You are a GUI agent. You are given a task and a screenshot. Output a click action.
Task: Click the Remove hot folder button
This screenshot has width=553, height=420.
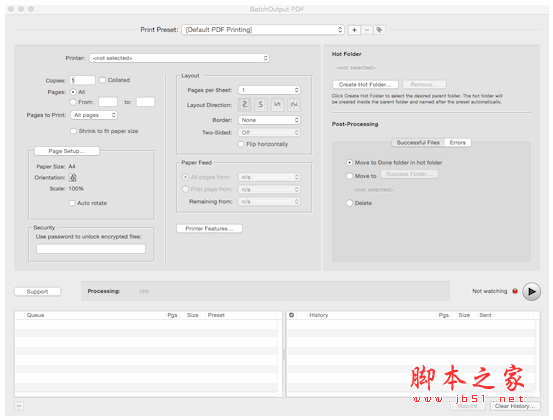click(424, 85)
